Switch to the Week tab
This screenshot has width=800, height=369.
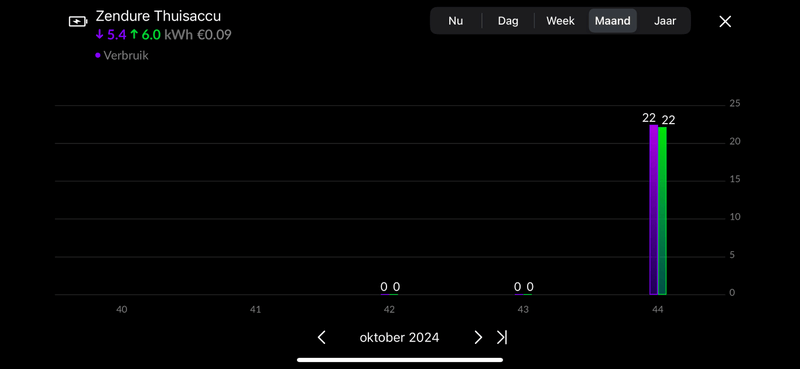(560, 21)
